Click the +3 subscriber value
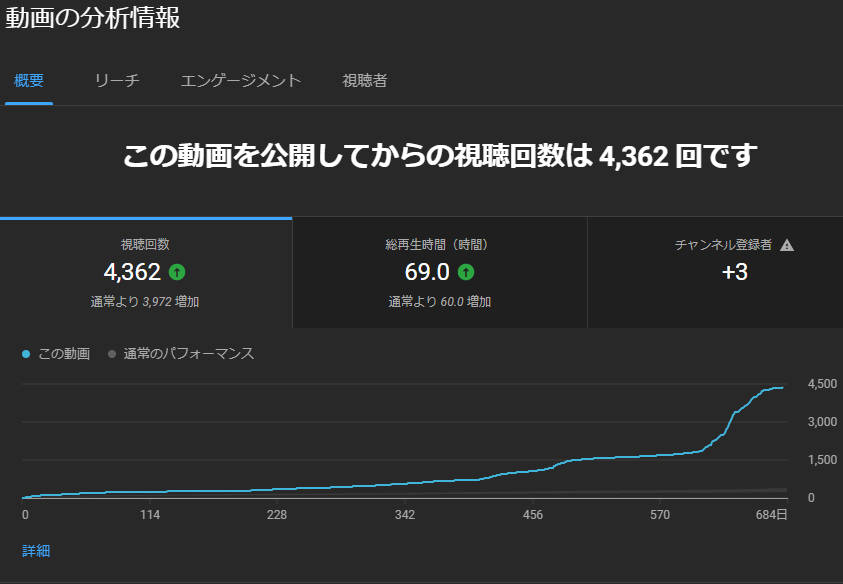This screenshot has height=584, width=843. click(734, 272)
